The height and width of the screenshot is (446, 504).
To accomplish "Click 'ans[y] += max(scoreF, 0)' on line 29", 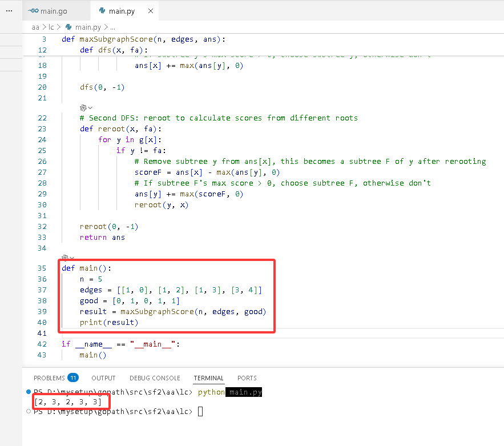I will 189,194.
